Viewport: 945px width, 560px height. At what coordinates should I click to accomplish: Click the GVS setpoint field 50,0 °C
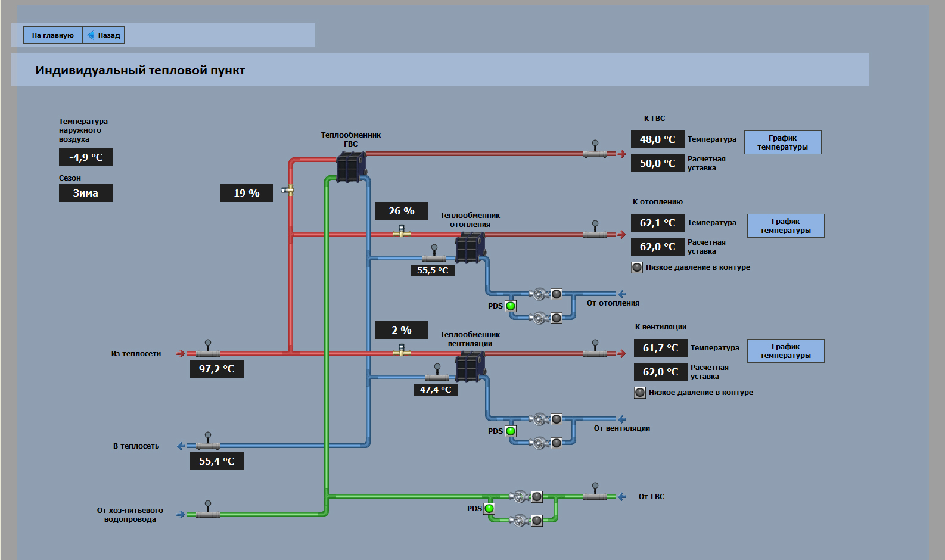[x=657, y=163]
